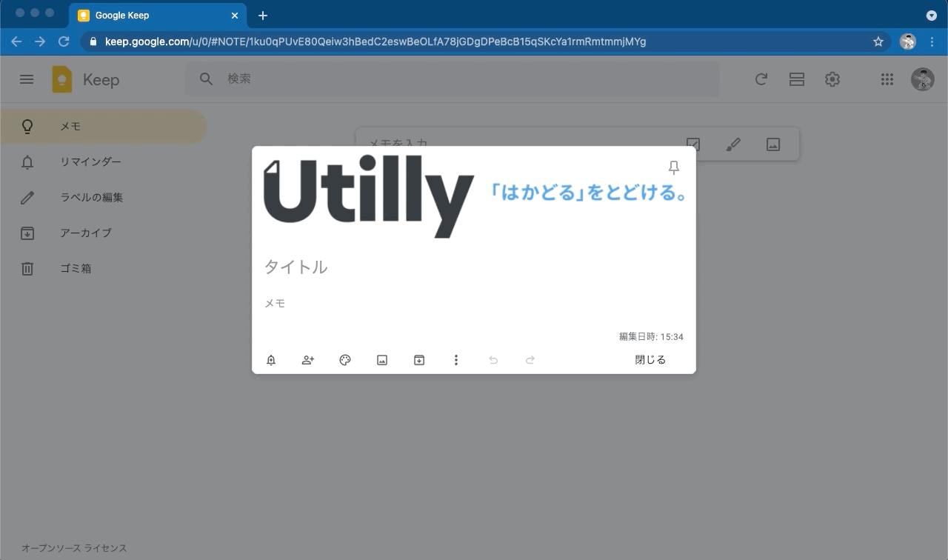Image resolution: width=948 pixels, height=560 pixels.
Task: Open the Google account avatar
Action: (x=922, y=79)
